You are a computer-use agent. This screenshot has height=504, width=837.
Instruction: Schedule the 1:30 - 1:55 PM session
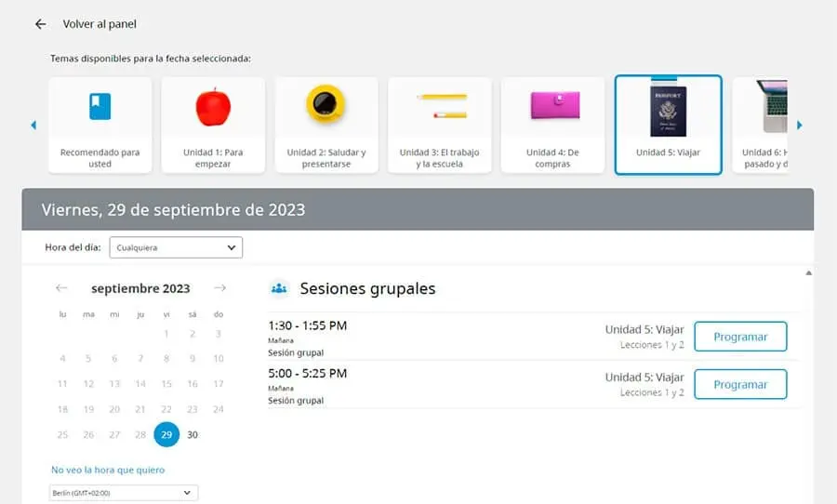[740, 337]
